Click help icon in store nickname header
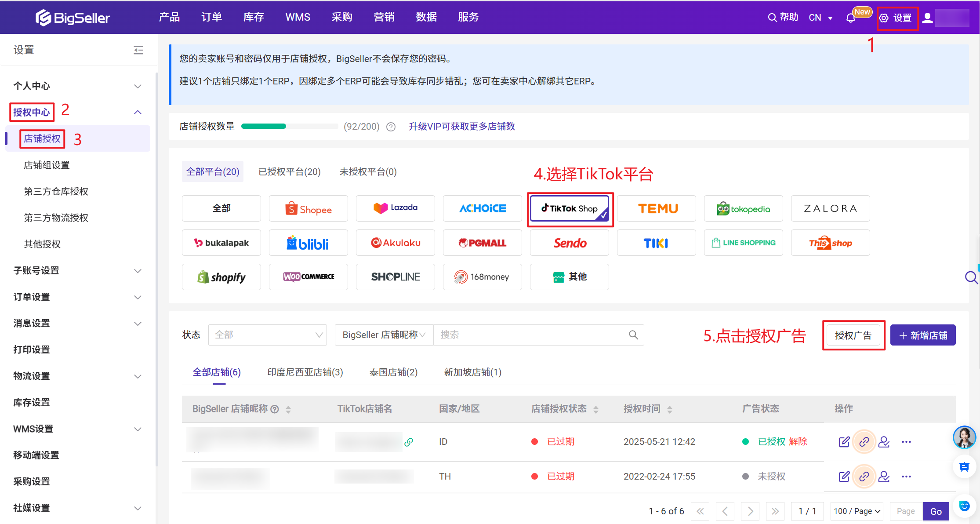This screenshot has height=524, width=980. tap(275, 409)
